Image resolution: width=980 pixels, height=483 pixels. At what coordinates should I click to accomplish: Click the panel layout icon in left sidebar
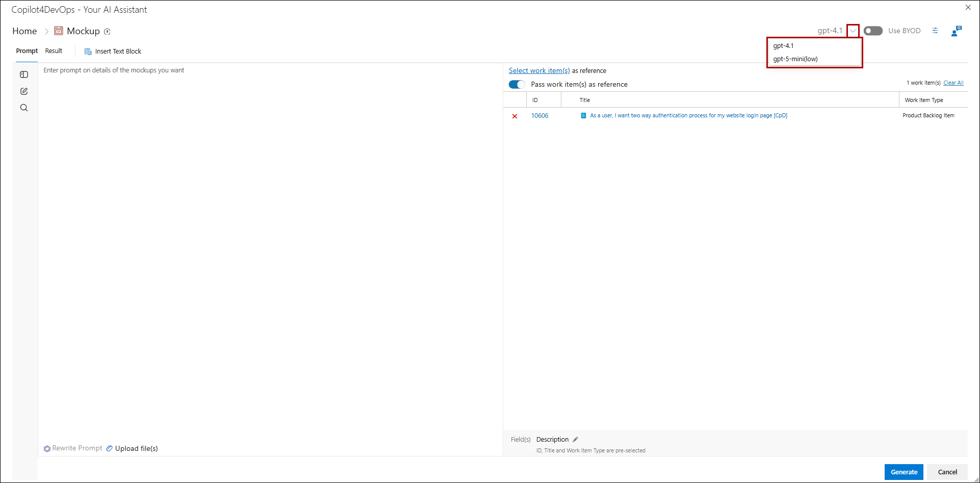tap(24, 74)
